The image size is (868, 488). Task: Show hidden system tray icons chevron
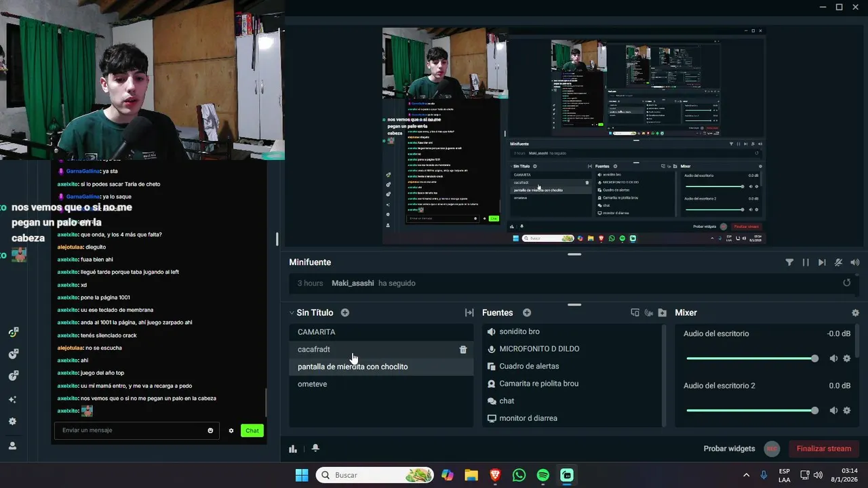[x=747, y=475]
